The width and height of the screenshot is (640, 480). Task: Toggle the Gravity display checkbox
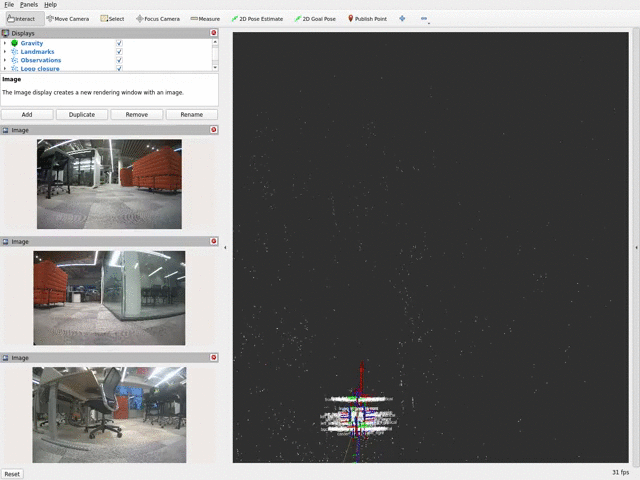[x=119, y=44]
